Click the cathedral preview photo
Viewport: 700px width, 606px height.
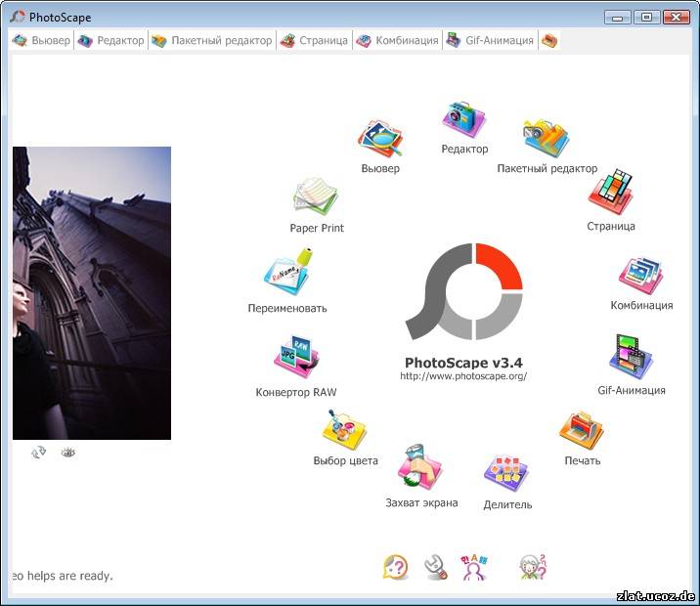pos(92,293)
